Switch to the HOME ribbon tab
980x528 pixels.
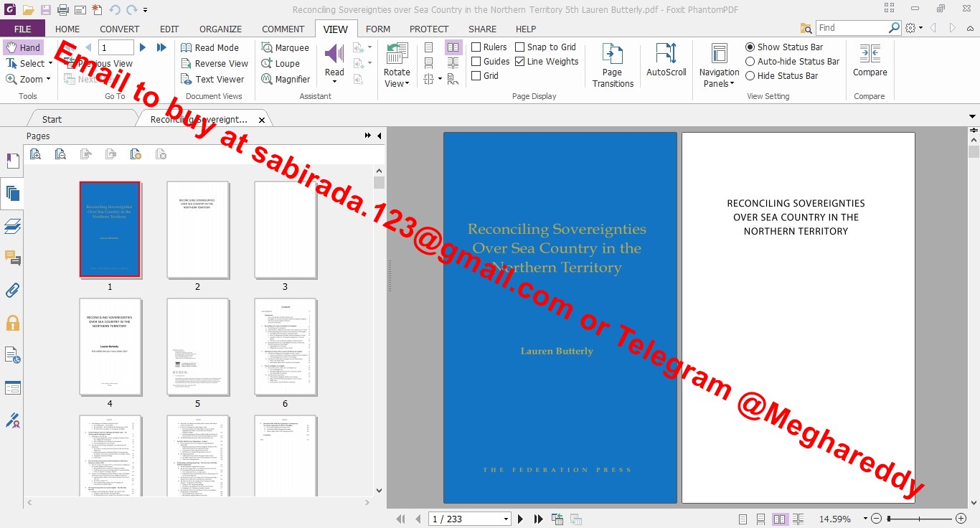point(67,29)
